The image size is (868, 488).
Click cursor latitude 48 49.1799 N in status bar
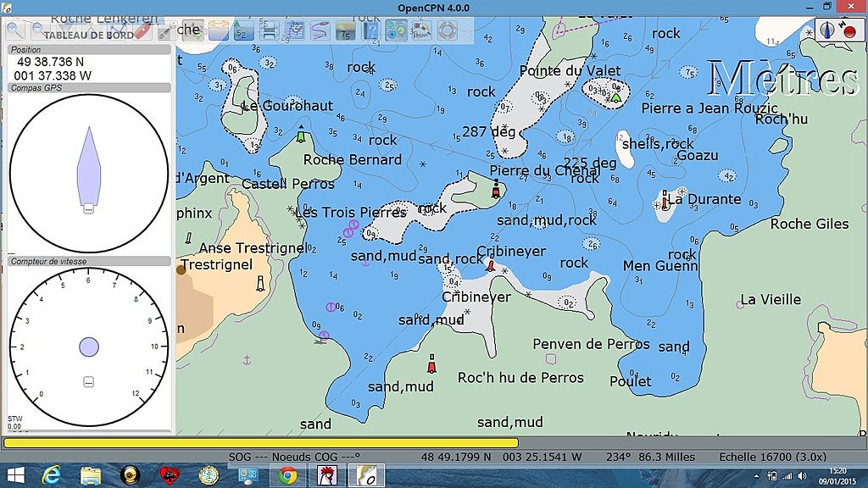[455, 457]
